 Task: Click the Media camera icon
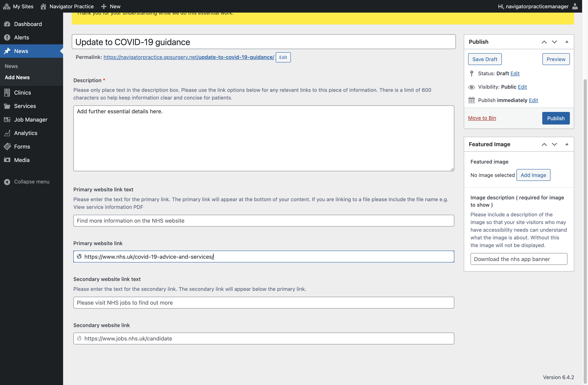click(x=7, y=160)
